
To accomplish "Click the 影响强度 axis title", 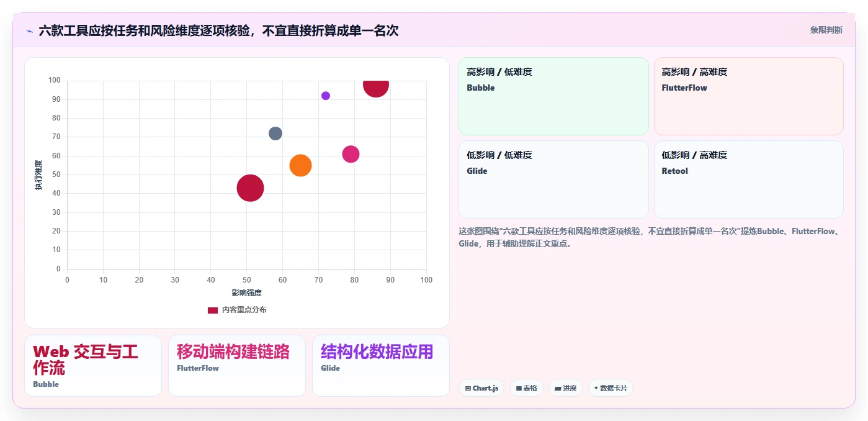I will tap(247, 293).
